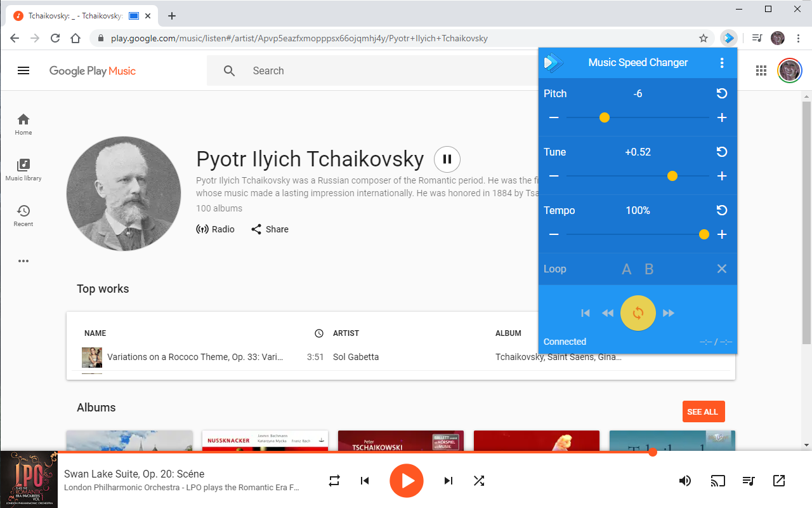The width and height of the screenshot is (812, 508).
Task: Reload the page
Action: (x=55, y=38)
